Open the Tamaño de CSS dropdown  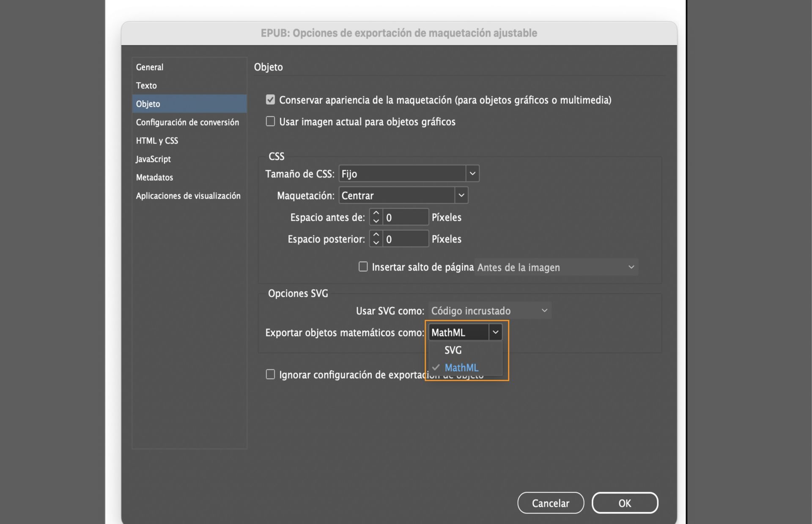(x=473, y=173)
